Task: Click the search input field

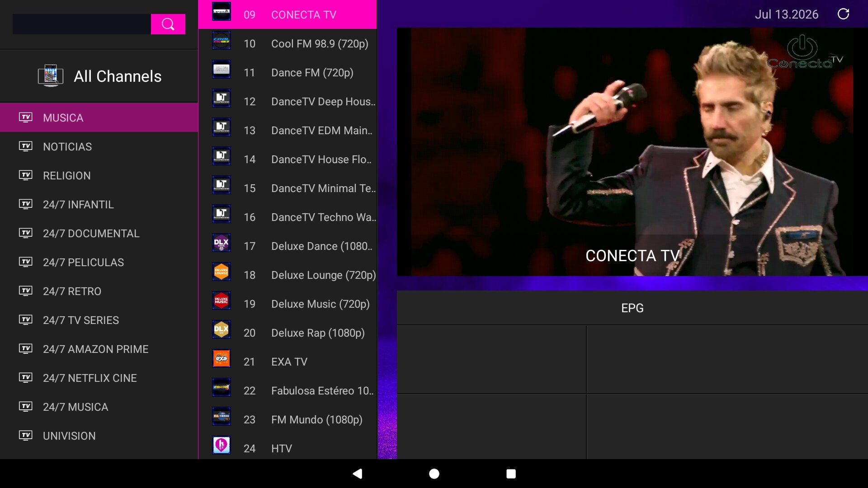Action: [x=81, y=24]
